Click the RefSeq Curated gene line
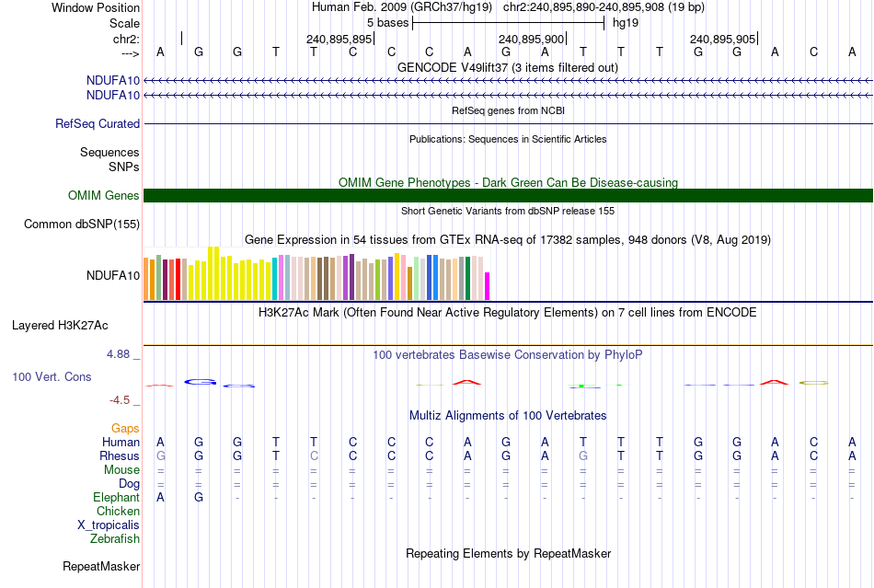 click(508, 123)
